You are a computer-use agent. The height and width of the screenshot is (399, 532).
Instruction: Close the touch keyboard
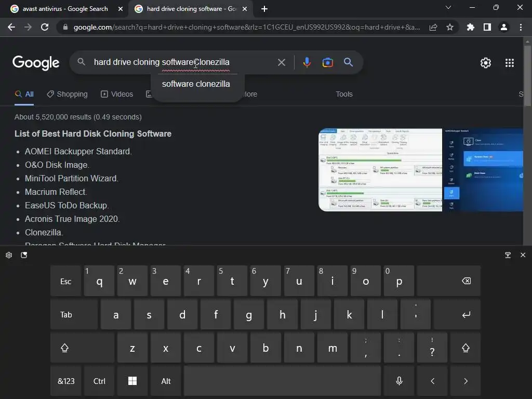click(x=523, y=255)
